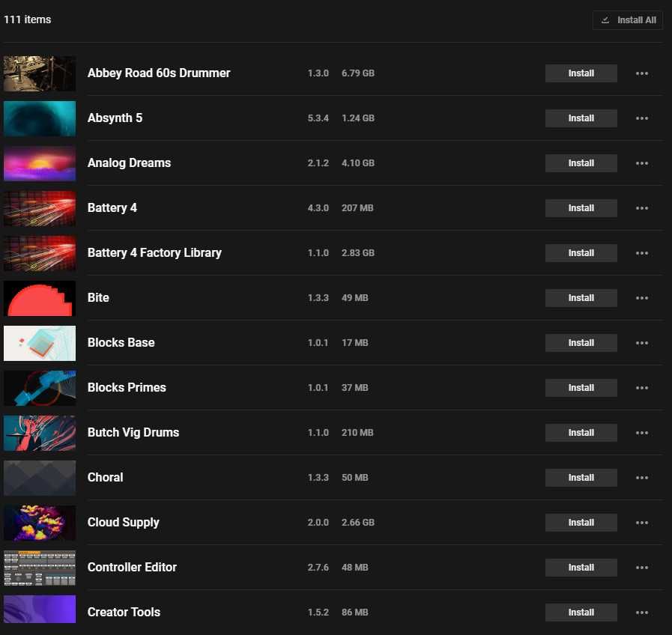The image size is (672, 635).
Task: Show the three-dot menu for Cloud Supply
Action: coord(641,523)
